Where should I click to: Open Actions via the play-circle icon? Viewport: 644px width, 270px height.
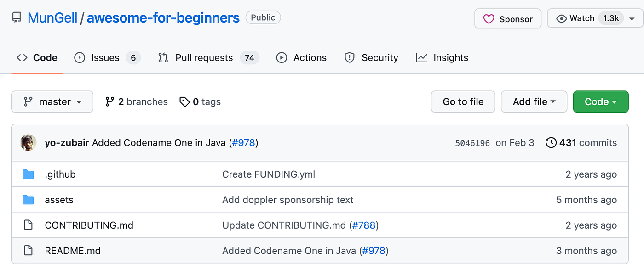tap(281, 57)
